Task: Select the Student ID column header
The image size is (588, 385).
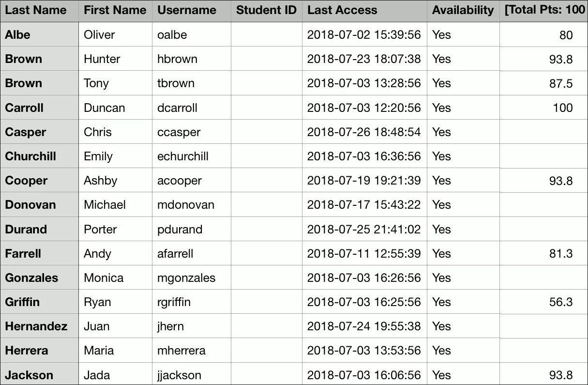Action: point(266,10)
